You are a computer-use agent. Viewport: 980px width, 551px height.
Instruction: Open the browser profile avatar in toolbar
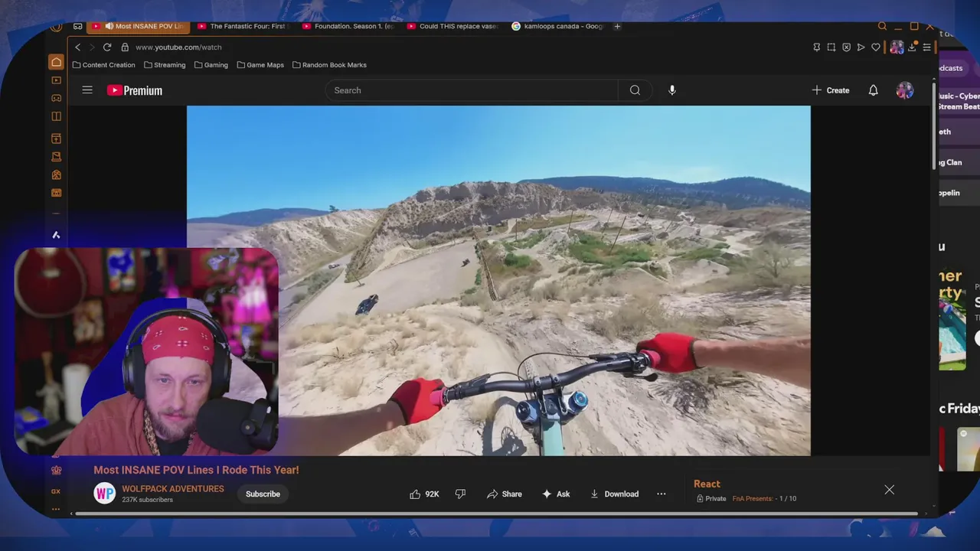point(897,47)
